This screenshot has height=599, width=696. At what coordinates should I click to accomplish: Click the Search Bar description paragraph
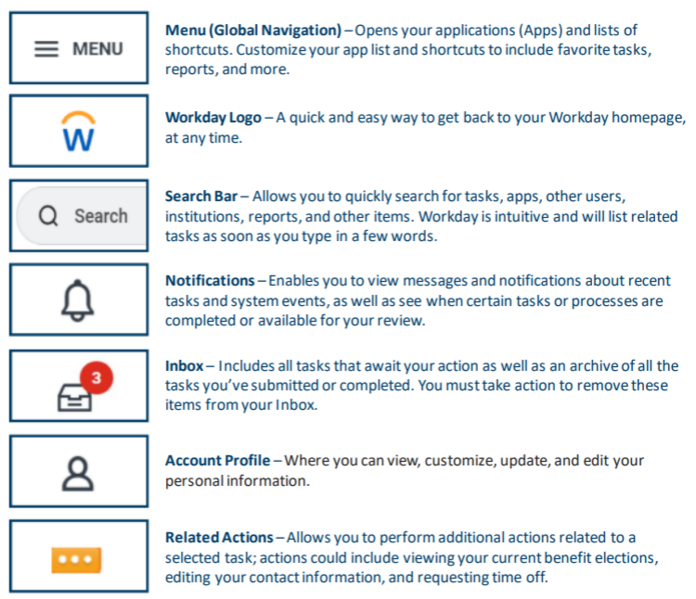point(420,217)
